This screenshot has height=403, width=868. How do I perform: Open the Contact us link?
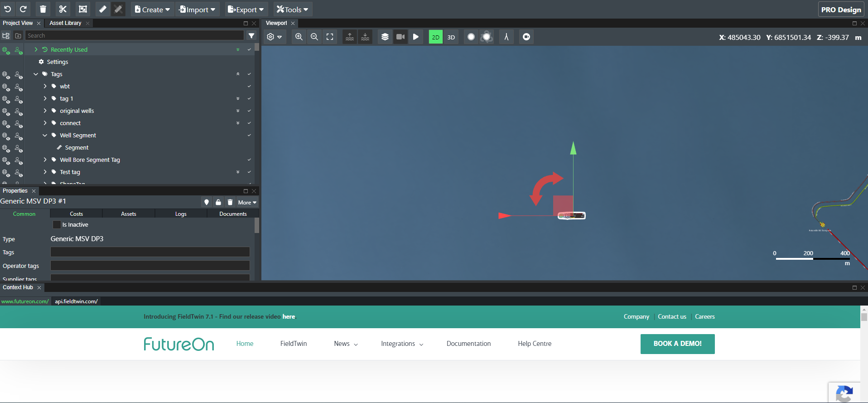(x=672, y=316)
